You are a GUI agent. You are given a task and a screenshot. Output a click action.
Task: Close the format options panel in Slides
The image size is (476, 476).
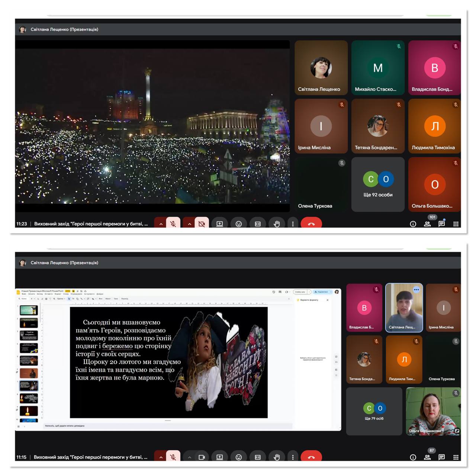coord(327,300)
